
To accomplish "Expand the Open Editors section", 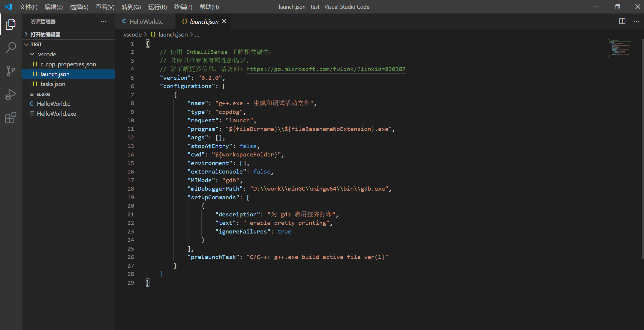I will 45,34.
